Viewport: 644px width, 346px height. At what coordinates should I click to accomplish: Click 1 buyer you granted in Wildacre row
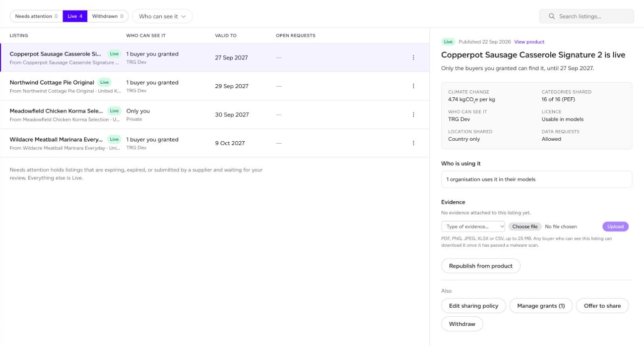coord(152,140)
